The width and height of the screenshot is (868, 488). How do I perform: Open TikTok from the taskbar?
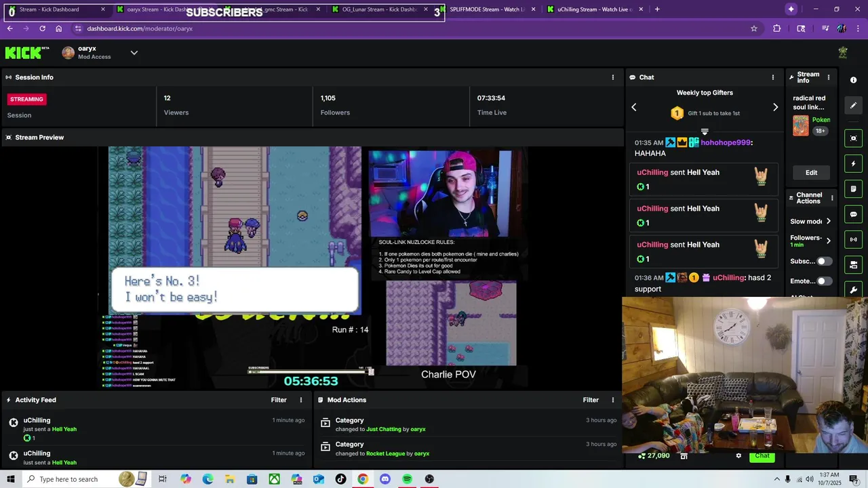point(340,479)
